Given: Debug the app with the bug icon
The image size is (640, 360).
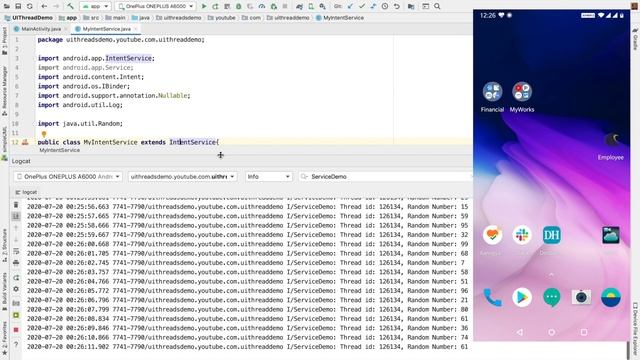Looking at the screenshot, I should [239, 6].
